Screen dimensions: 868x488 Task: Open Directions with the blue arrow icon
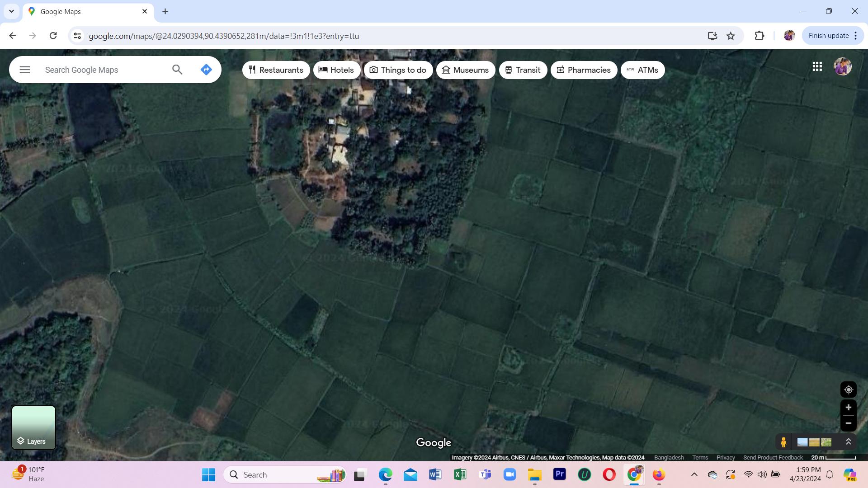pyautogui.click(x=206, y=70)
